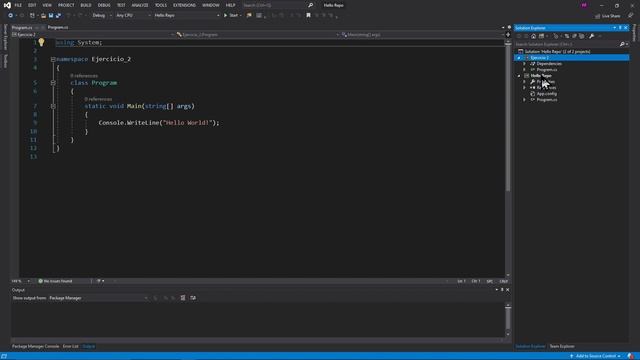Collapse the Hello Repo project node
640x360 pixels.
coord(519,76)
